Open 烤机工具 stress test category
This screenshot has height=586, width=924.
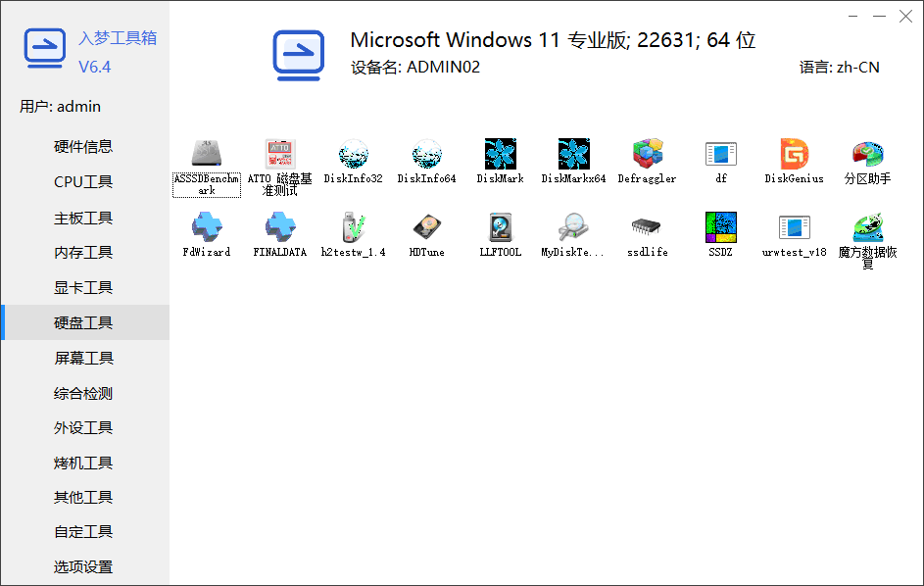(83, 463)
